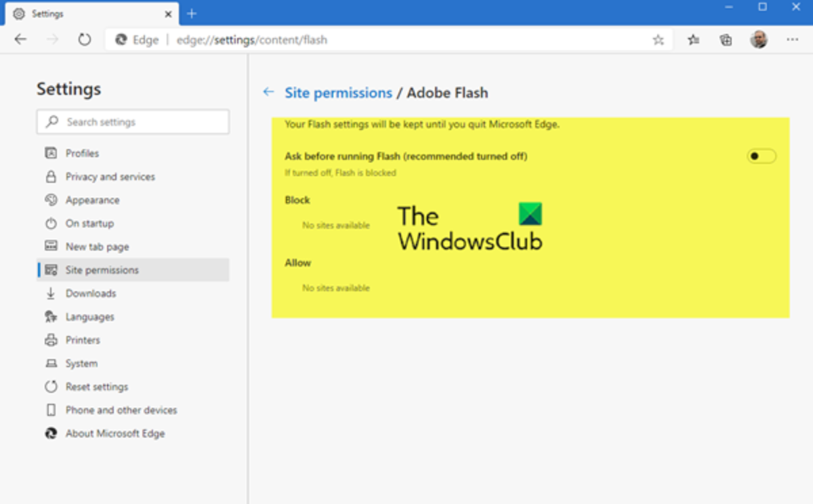Open Downloads settings
Image resolution: width=813 pixels, height=504 pixels.
(x=133, y=293)
